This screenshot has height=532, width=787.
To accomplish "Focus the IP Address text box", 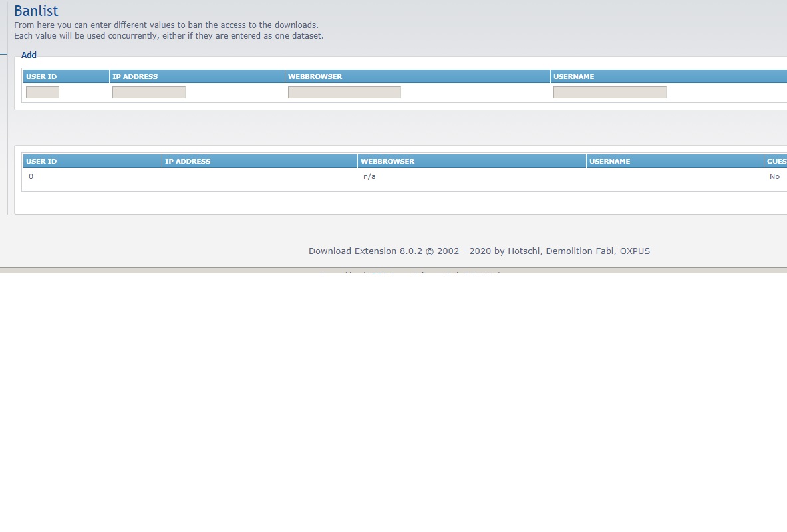I will pos(149,92).
